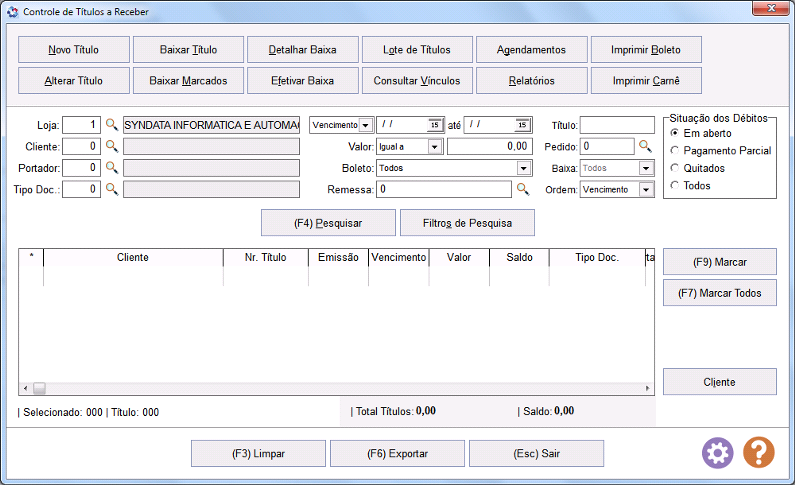Viewport: 795px width, 485px height.
Task: Click the search icon next to Portador
Action: tap(112, 168)
